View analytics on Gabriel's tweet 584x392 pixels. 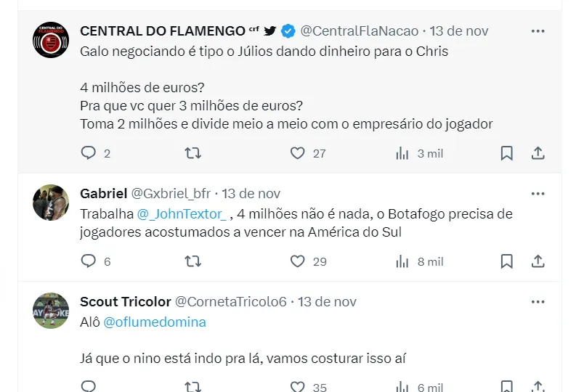(402, 261)
